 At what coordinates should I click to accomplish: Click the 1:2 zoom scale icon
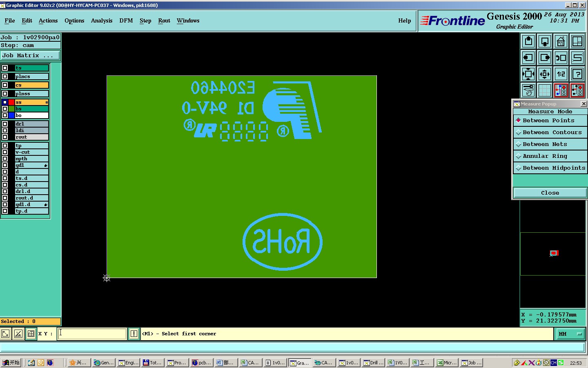[x=561, y=74]
